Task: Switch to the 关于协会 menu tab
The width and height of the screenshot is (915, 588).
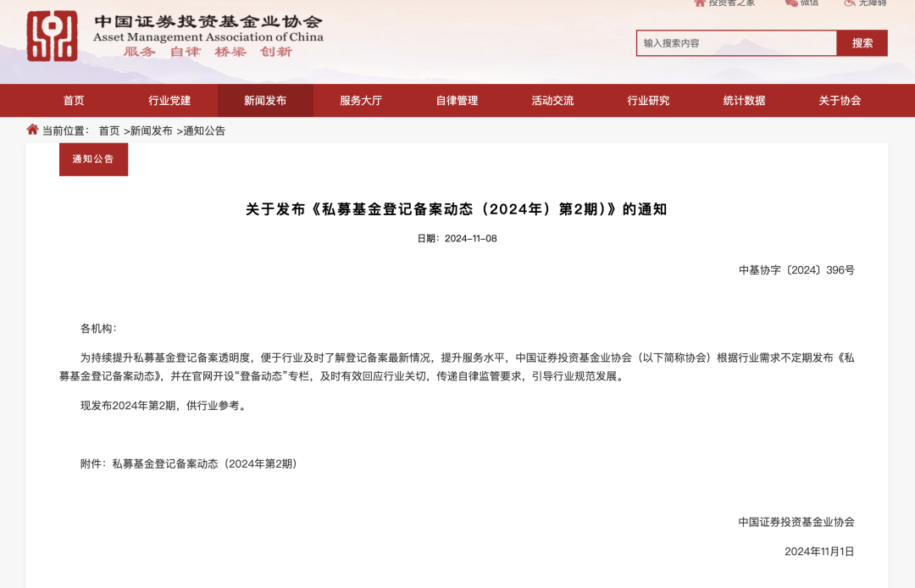Action: 839,100
